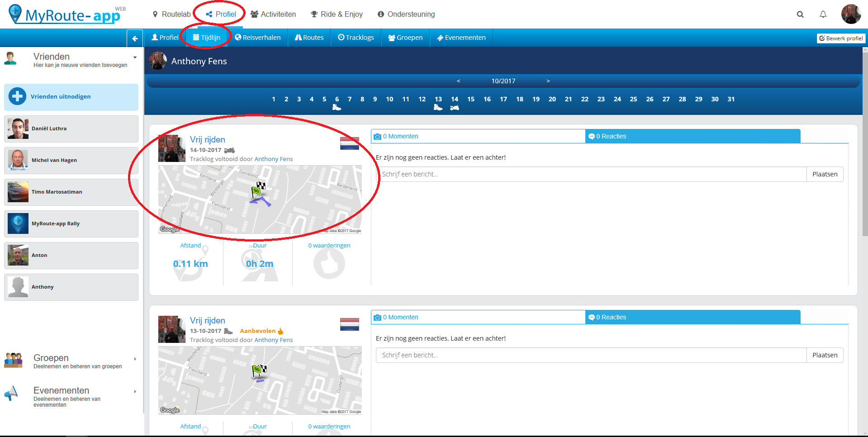The width and height of the screenshot is (868, 437).
Task: Switch to the Evenementen tab
Action: [461, 38]
